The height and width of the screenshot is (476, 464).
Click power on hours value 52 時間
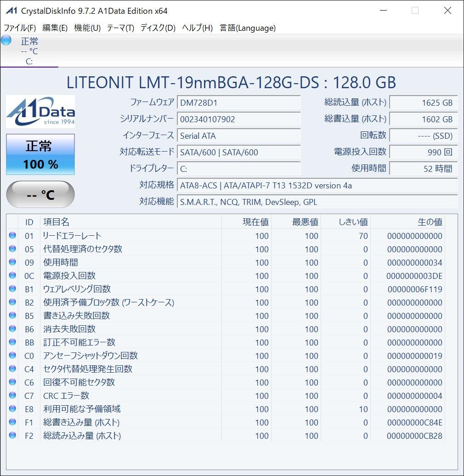tap(423, 169)
